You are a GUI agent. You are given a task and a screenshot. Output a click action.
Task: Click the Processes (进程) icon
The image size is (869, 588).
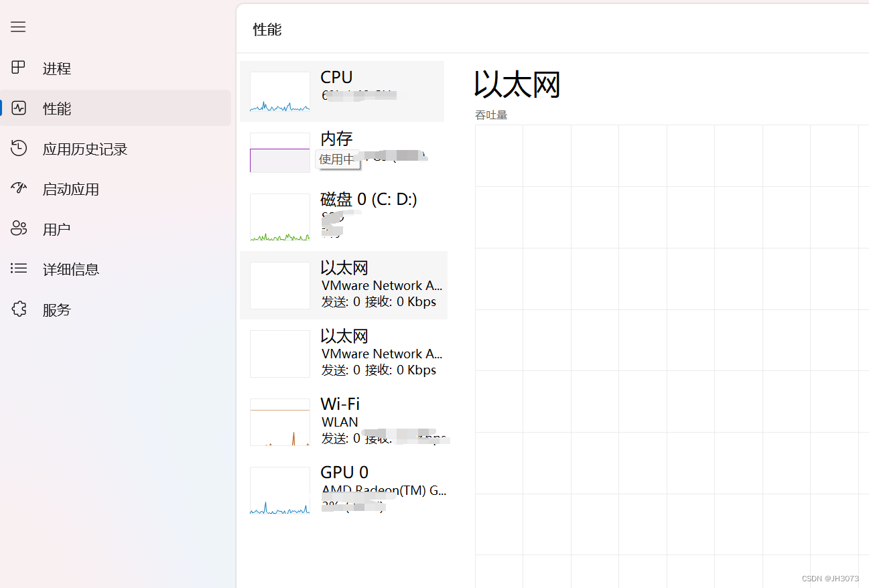pos(19,68)
